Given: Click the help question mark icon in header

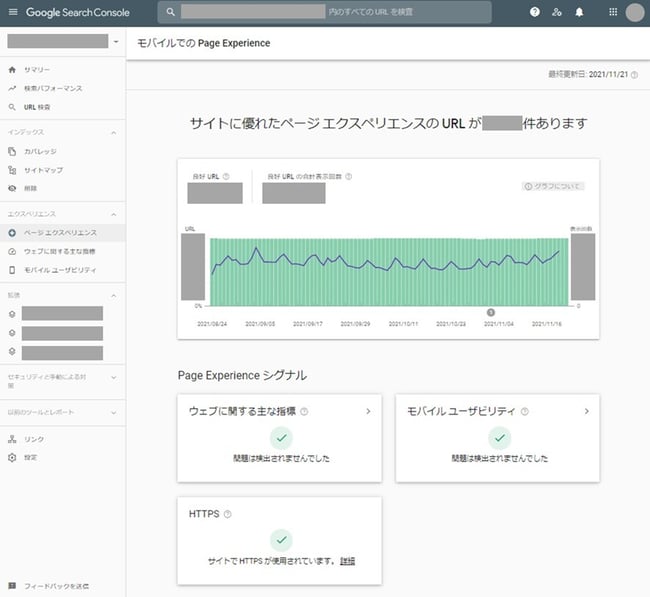Looking at the screenshot, I should 535,12.
